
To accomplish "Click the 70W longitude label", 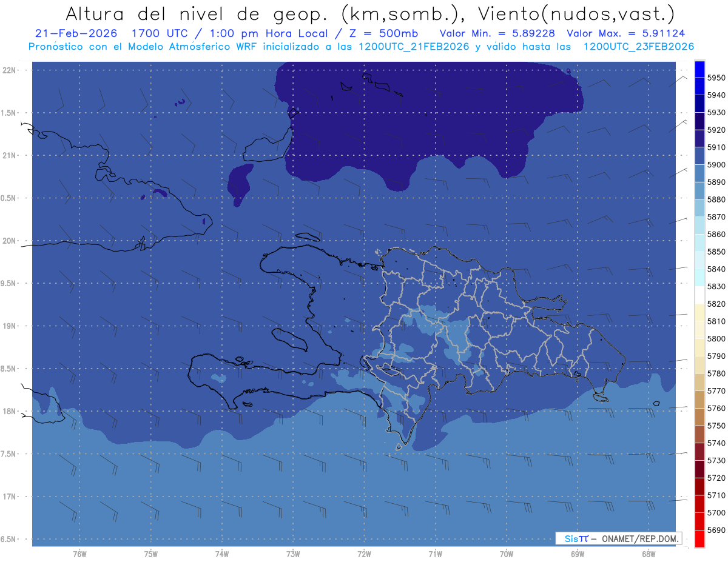I will coord(507,554).
